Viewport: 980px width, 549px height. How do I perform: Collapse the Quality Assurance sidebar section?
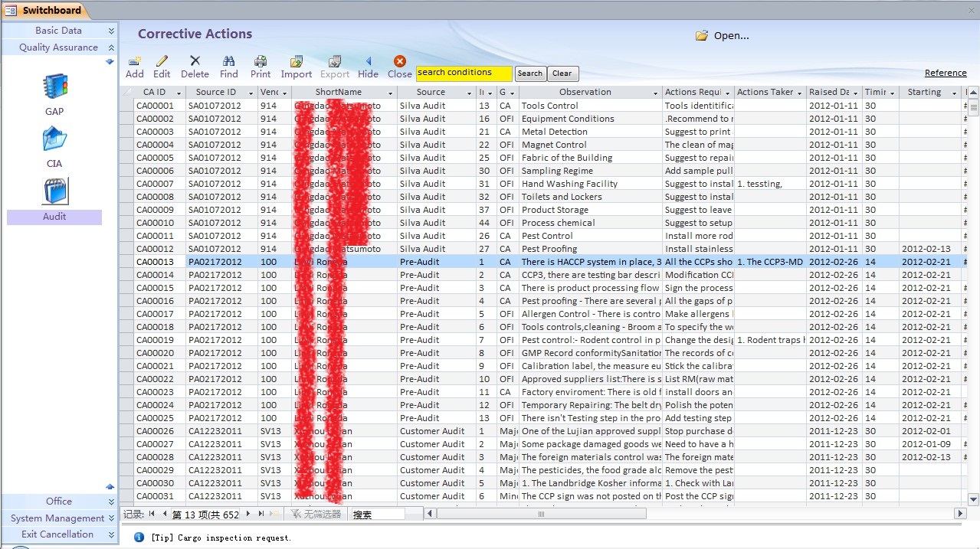click(59, 47)
